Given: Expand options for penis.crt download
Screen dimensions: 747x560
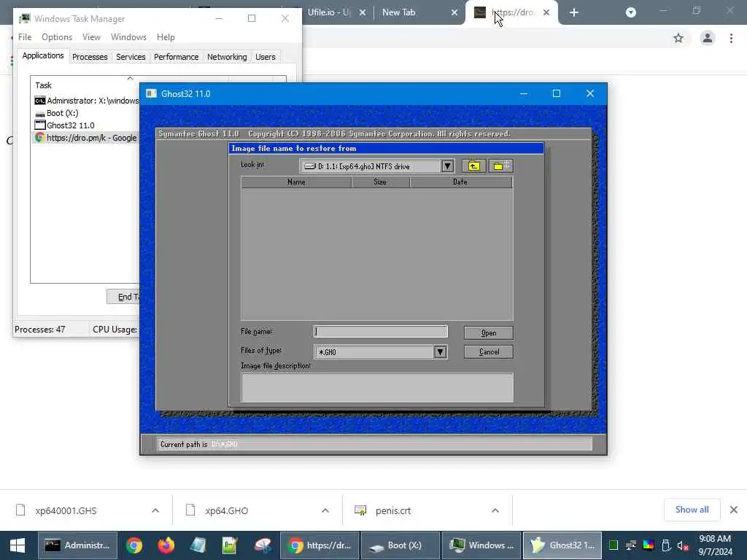Looking at the screenshot, I should pos(495,510).
